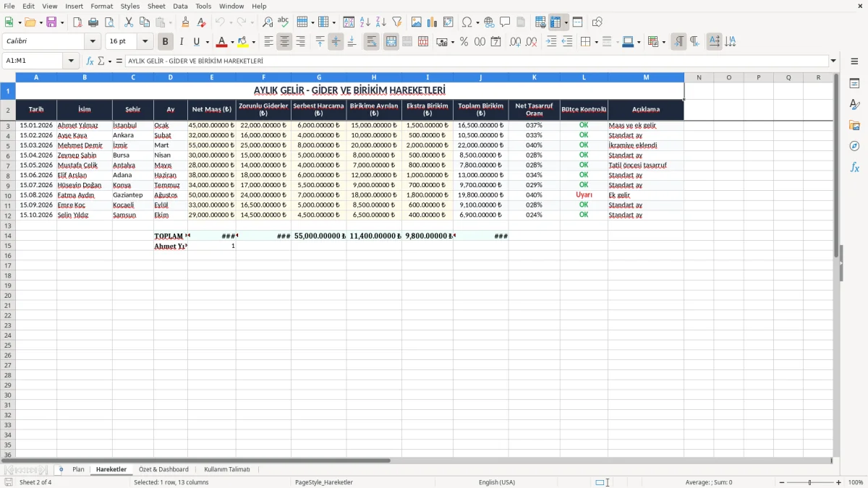Toggle Underline formatting

click(196, 42)
